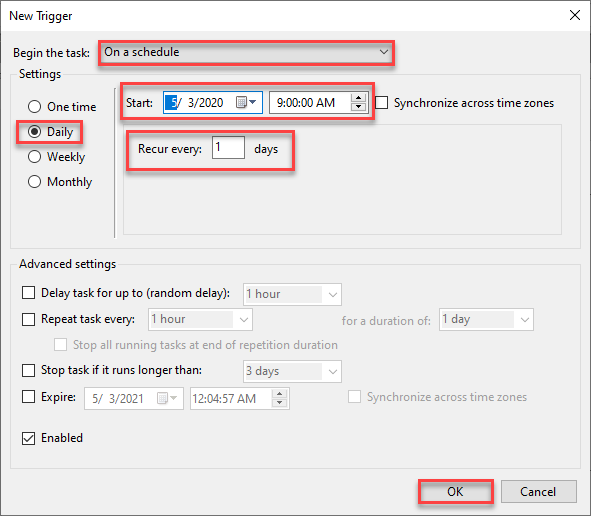Open the Expire date calendar icon
This screenshot has height=516, width=591.
point(167,398)
